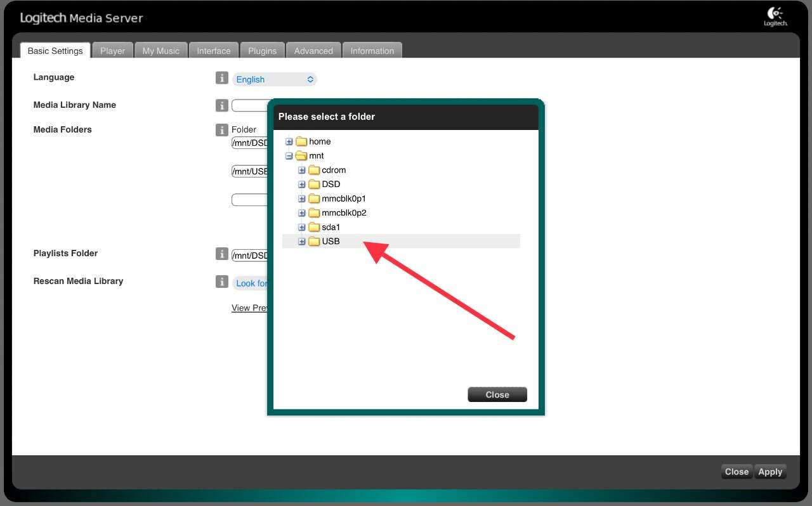
Task: Click the empty third media folder field
Action: [250, 200]
